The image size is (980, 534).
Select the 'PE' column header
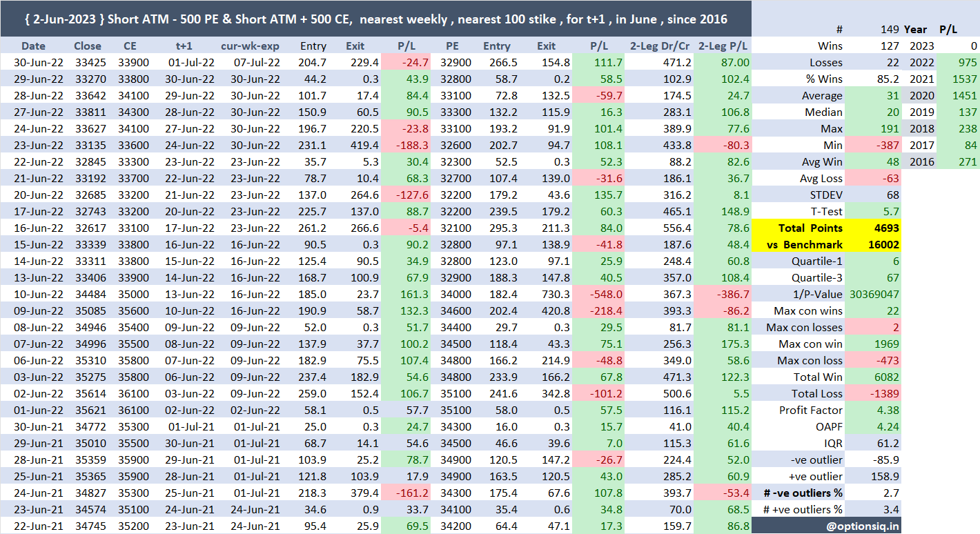click(x=452, y=46)
